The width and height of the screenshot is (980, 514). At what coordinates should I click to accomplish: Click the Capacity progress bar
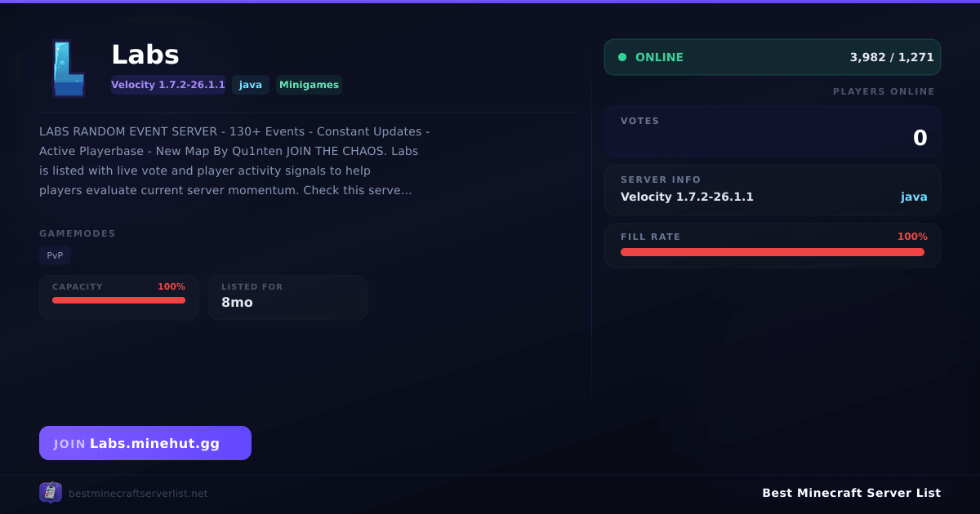coord(118,300)
